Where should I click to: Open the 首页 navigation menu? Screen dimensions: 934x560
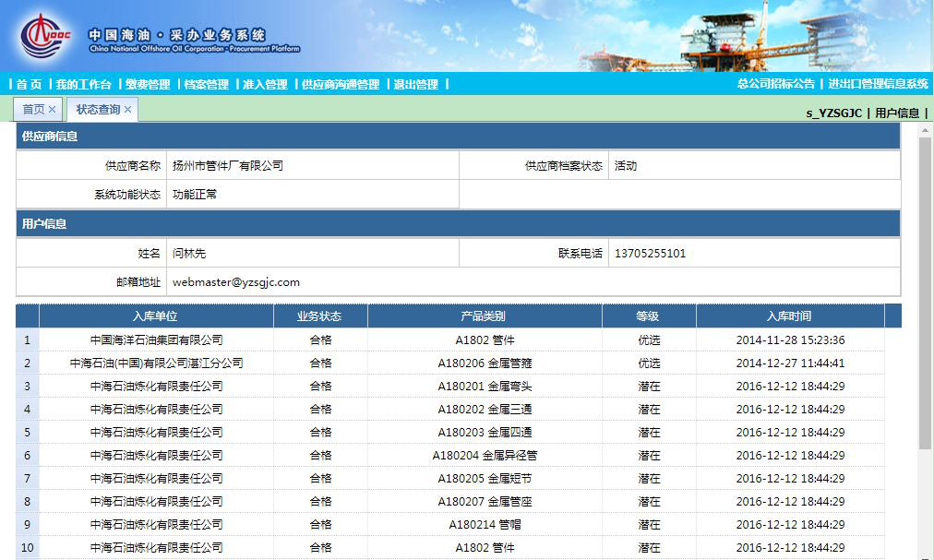coord(29,84)
